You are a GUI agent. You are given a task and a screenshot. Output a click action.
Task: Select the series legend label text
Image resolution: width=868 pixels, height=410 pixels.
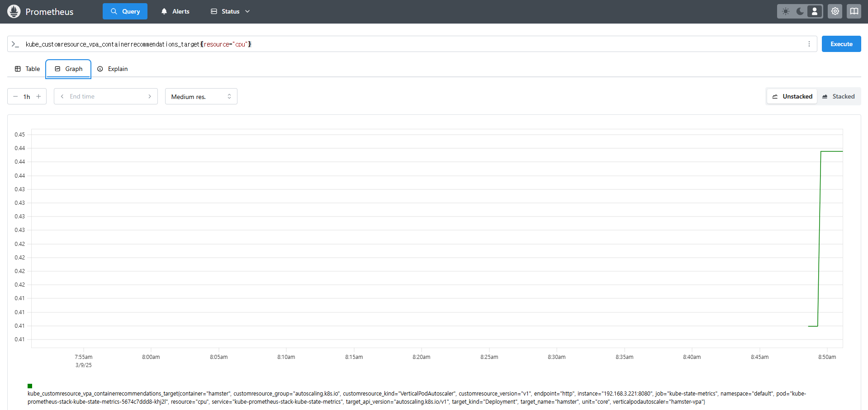[417, 398]
